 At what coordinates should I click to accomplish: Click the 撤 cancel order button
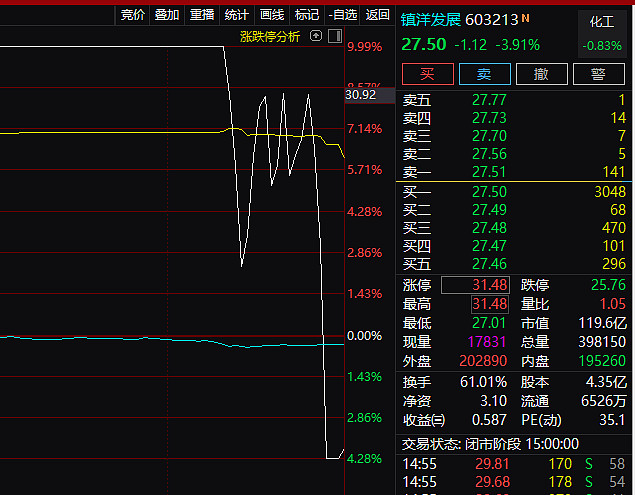(542, 74)
